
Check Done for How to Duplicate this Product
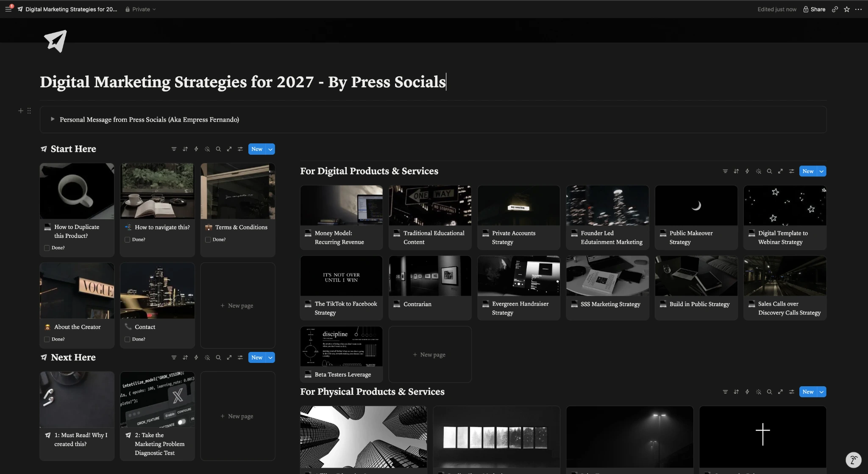coord(47,248)
